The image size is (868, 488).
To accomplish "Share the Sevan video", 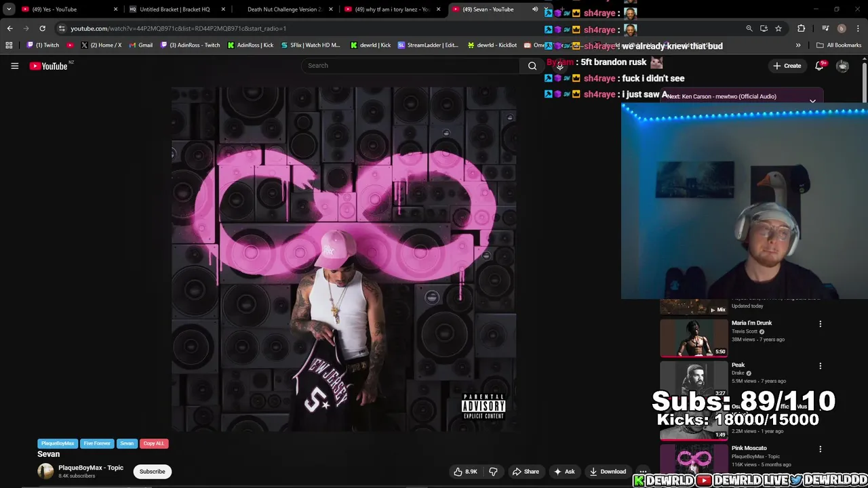I will tap(526, 472).
